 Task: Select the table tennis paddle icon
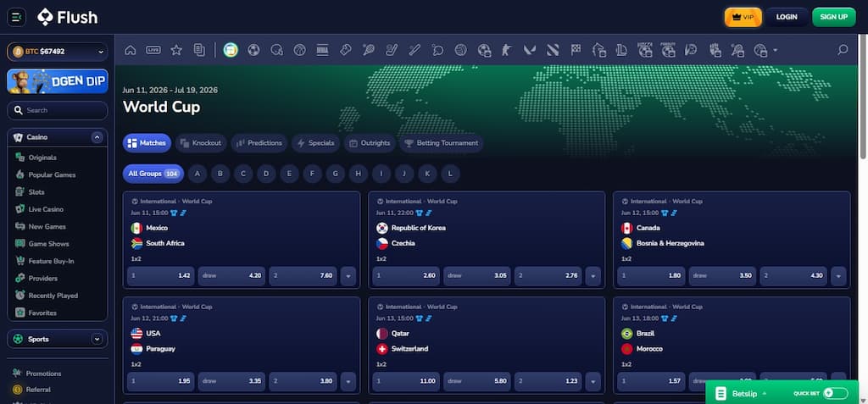click(437, 50)
